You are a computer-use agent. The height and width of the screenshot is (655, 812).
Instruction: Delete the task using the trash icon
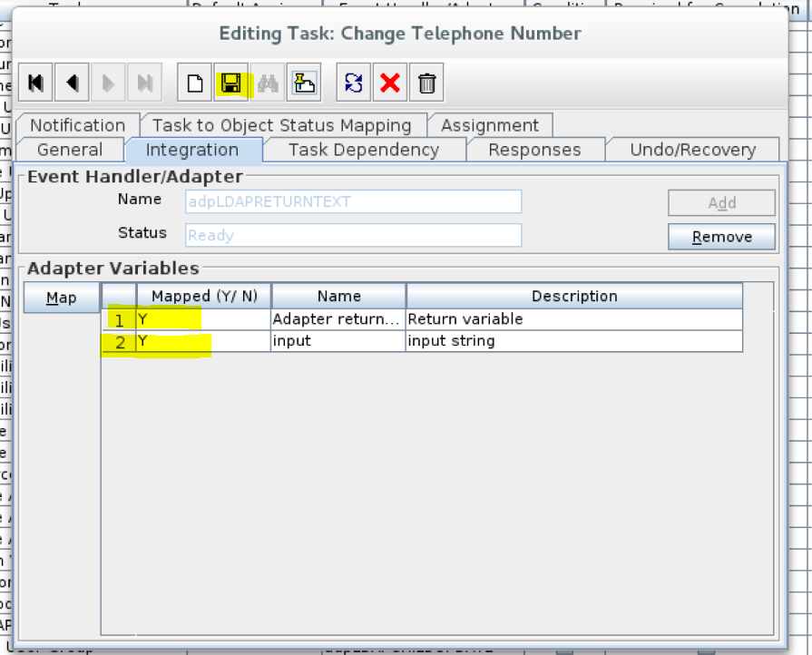coord(426,82)
